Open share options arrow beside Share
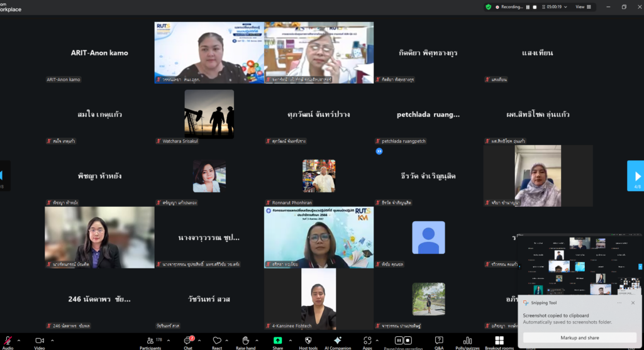This screenshot has height=350, width=644. click(x=291, y=341)
